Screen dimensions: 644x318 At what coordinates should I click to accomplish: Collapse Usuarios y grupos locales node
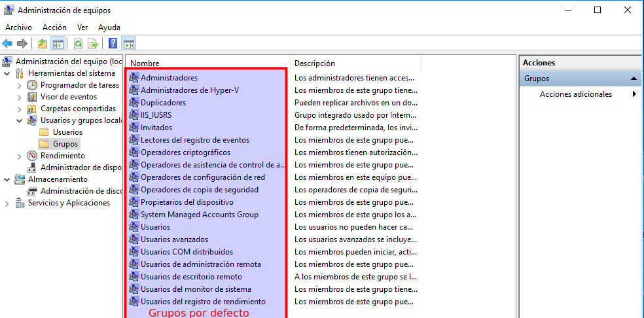tap(19, 121)
